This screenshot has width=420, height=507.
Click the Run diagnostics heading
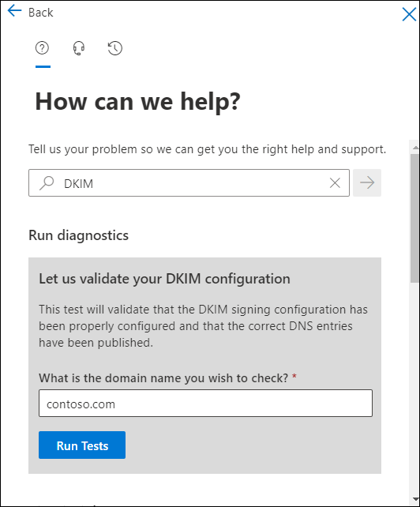point(79,235)
